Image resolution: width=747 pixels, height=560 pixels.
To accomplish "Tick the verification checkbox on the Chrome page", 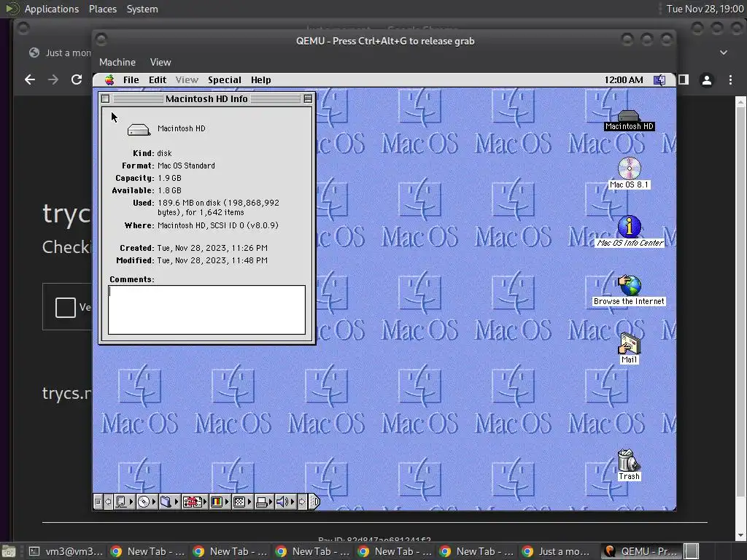I will click(65, 307).
